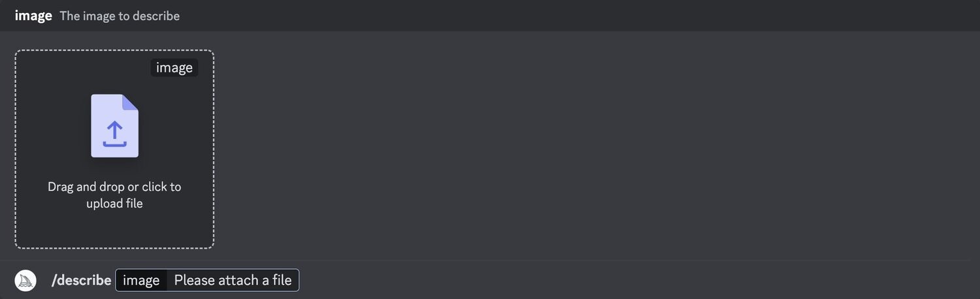Click the outlined image attachment option pill
Viewport: 980px width, 299px height.
click(x=207, y=280)
